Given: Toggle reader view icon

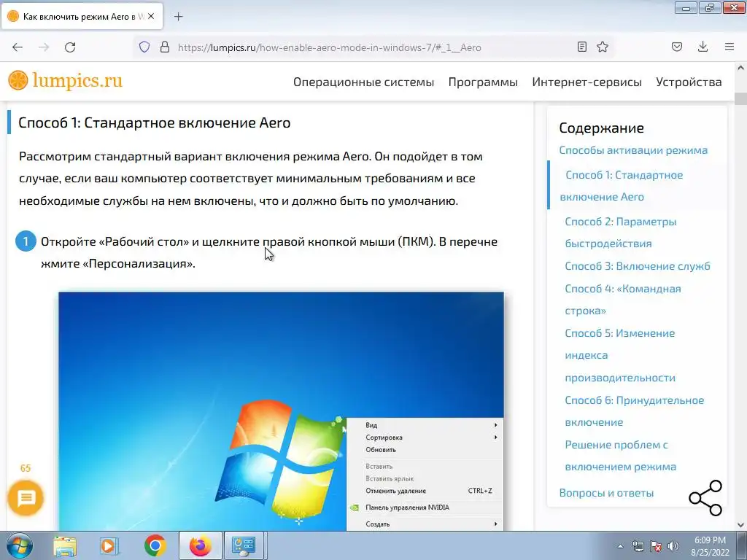Looking at the screenshot, I should click(x=581, y=47).
